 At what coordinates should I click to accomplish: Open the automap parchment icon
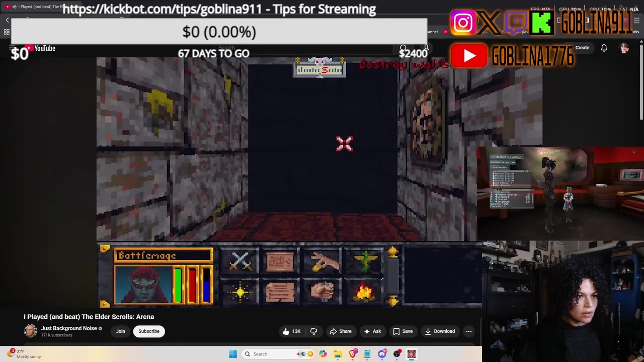(280, 261)
